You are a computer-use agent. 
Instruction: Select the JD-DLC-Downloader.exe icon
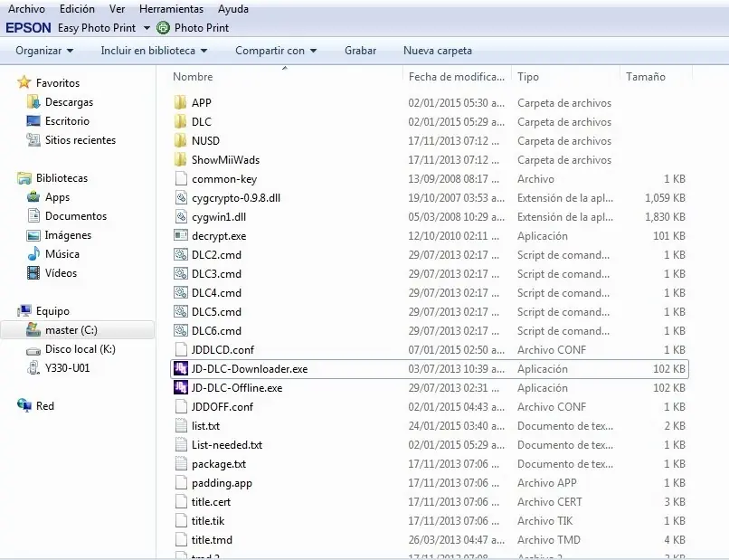click(x=180, y=369)
